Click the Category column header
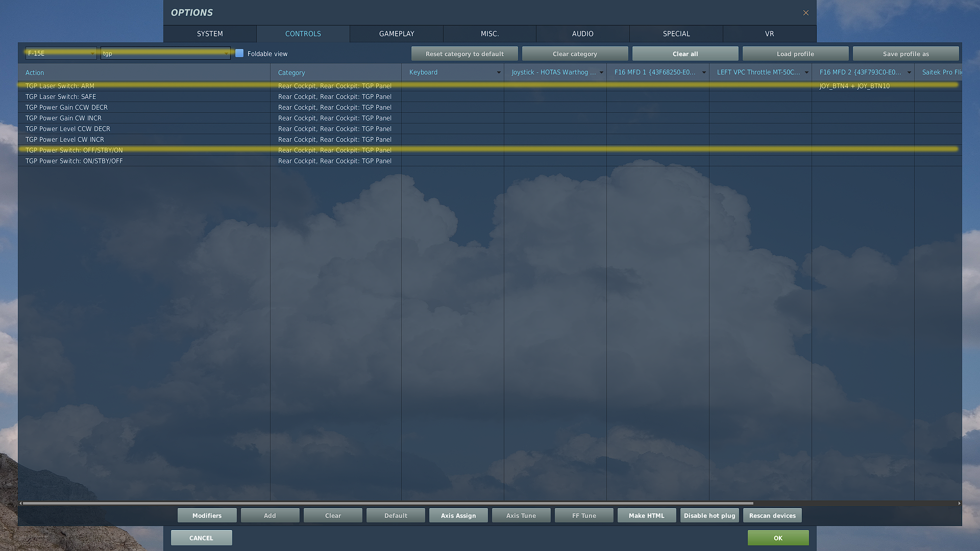The width and height of the screenshot is (980, 551). click(x=335, y=72)
